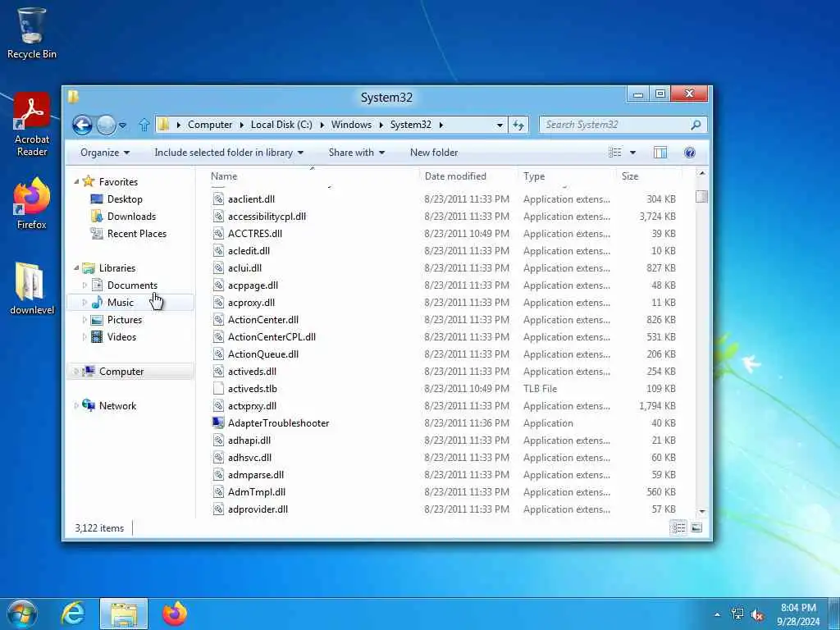Select the downlevel folder on desktop
840x630 pixels.
32,288
